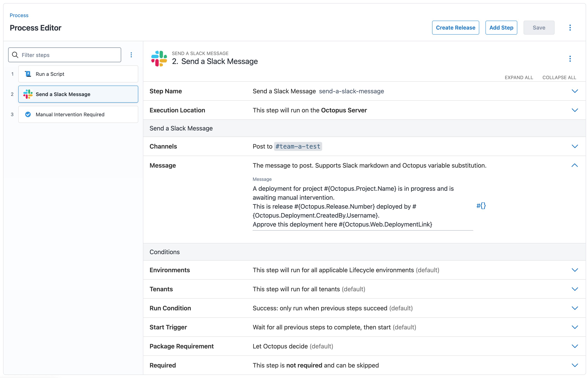Click the send-a-slack-message slug text
Screen dimensions: 588x378
[x=351, y=91]
